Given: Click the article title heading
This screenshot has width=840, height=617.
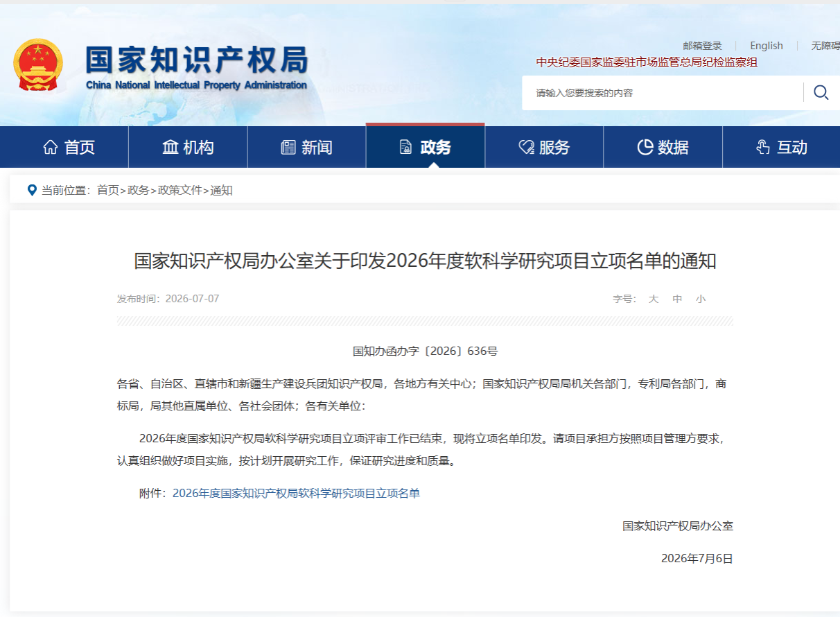Looking at the screenshot, I should pyautogui.click(x=425, y=261).
